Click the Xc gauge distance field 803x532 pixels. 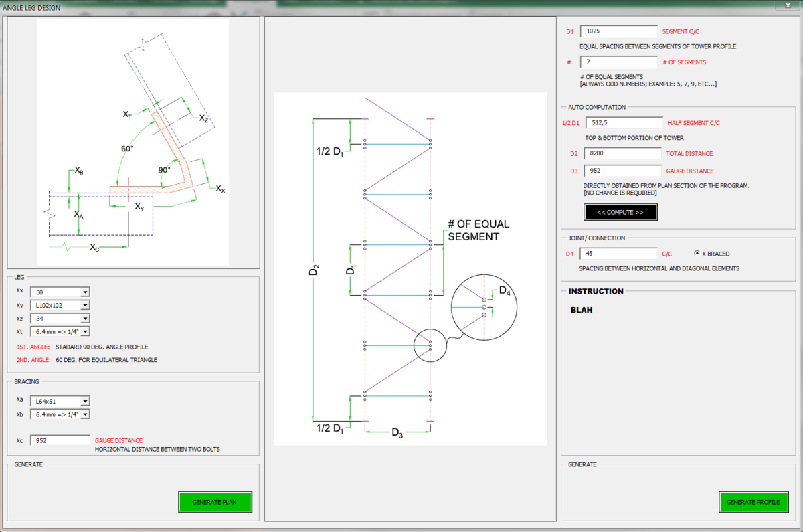[x=60, y=440]
